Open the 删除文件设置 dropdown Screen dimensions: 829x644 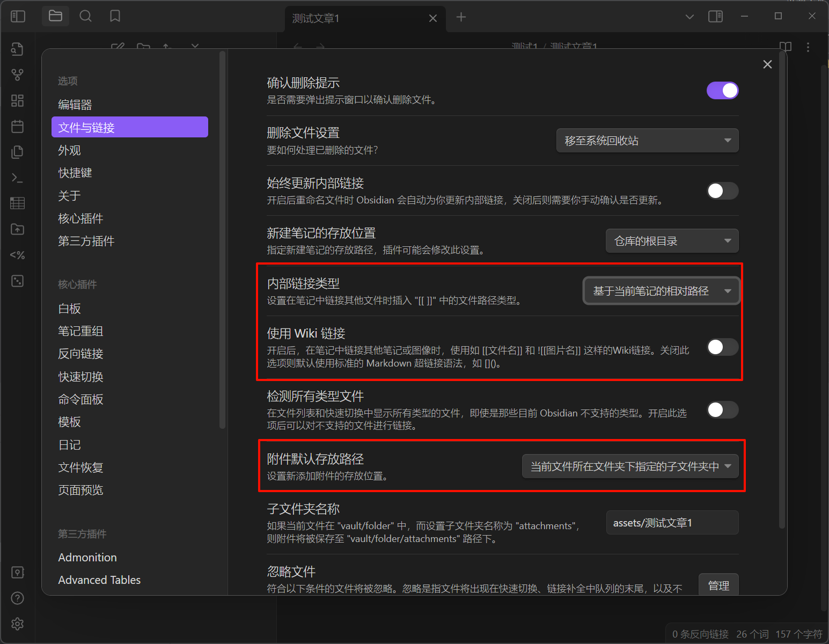647,140
